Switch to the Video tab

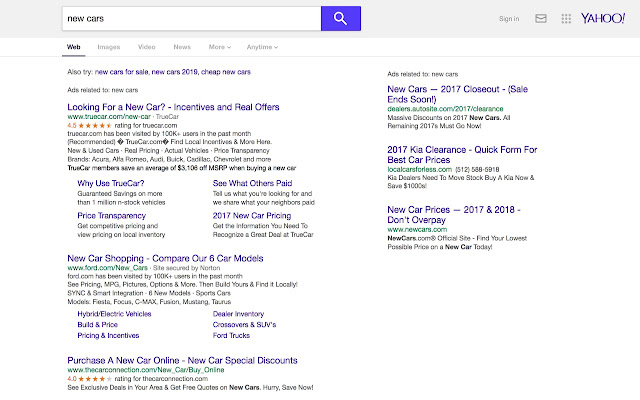click(x=147, y=47)
